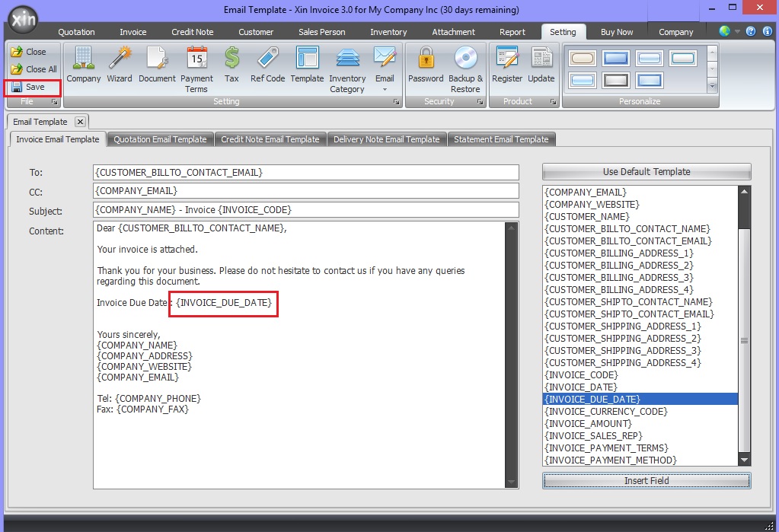Image resolution: width=779 pixels, height=532 pixels.
Task: Click the Use Default Template button
Action: pos(647,172)
